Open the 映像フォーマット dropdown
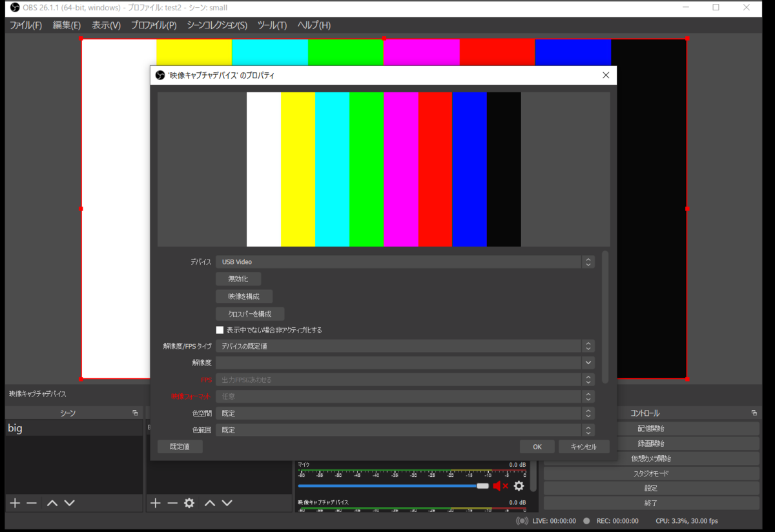The height and width of the screenshot is (532, 775). pos(405,396)
